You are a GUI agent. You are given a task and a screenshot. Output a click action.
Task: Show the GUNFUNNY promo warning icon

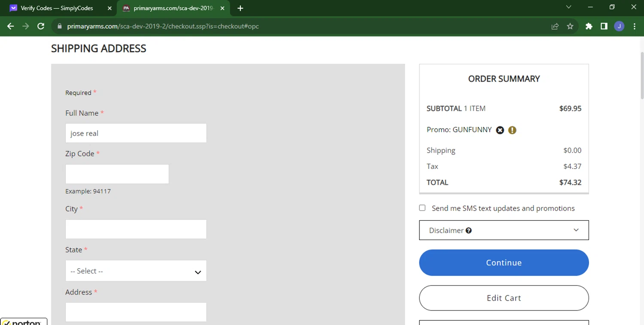click(512, 130)
